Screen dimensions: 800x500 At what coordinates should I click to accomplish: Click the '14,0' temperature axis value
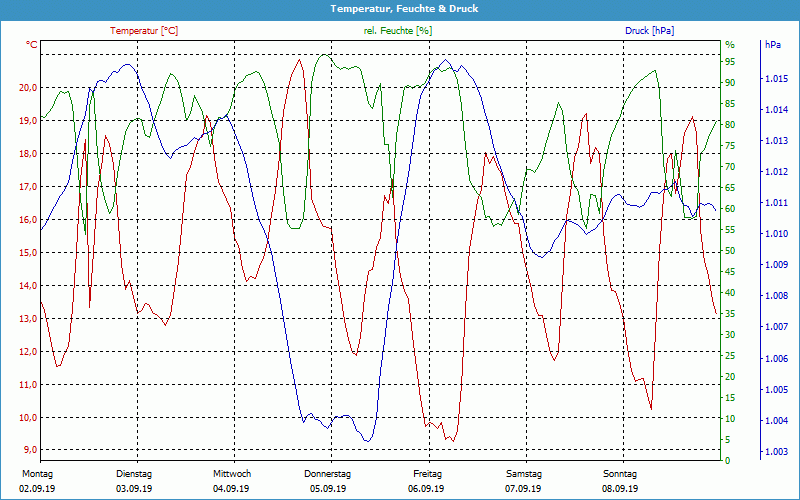[28, 286]
